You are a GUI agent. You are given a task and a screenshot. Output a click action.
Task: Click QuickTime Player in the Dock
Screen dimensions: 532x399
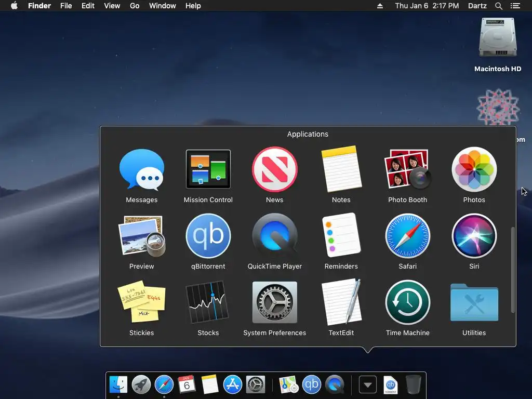click(335, 385)
